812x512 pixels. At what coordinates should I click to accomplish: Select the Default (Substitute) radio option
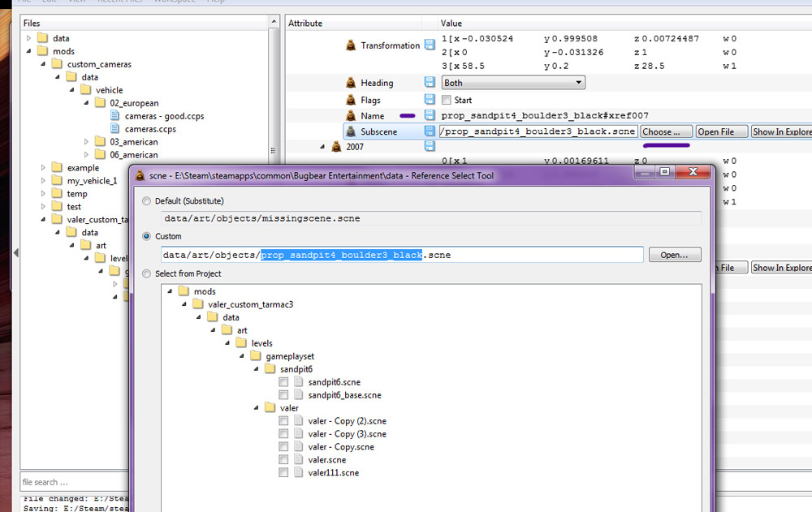tap(146, 201)
